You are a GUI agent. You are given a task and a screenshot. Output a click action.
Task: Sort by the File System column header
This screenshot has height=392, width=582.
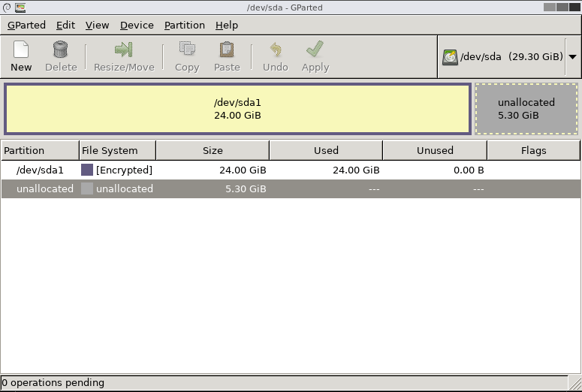click(x=118, y=150)
